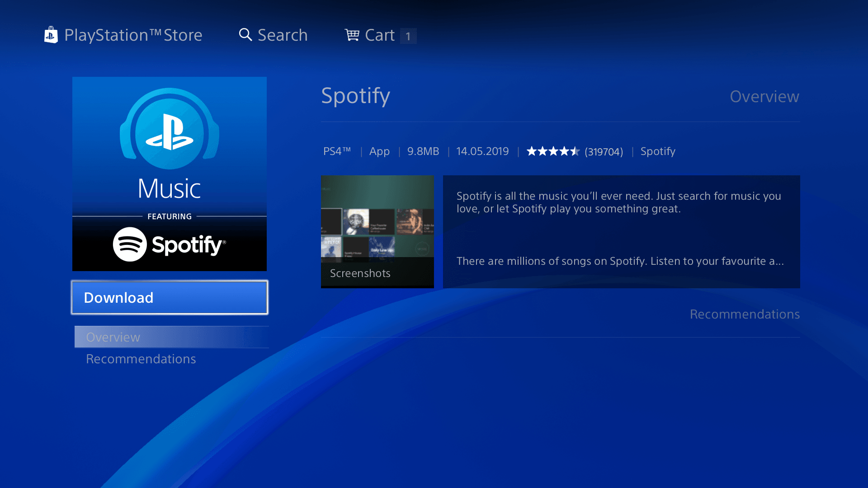Click the Spotify publisher link in details
The width and height of the screenshot is (868, 488).
658,151
